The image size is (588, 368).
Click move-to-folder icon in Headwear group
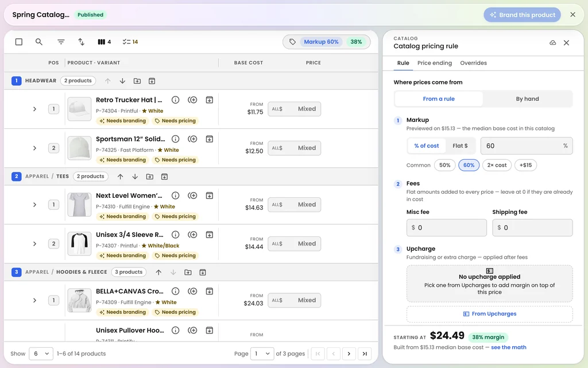pyautogui.click(x=137, y=81)
